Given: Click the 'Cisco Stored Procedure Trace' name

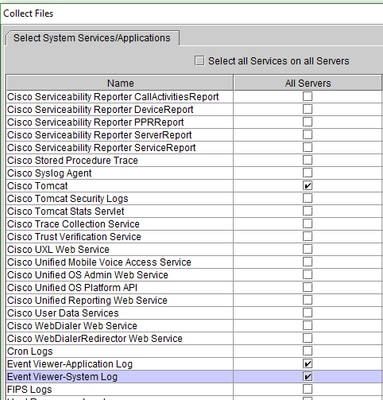Looking at the screenshot, I should point(73,160).
